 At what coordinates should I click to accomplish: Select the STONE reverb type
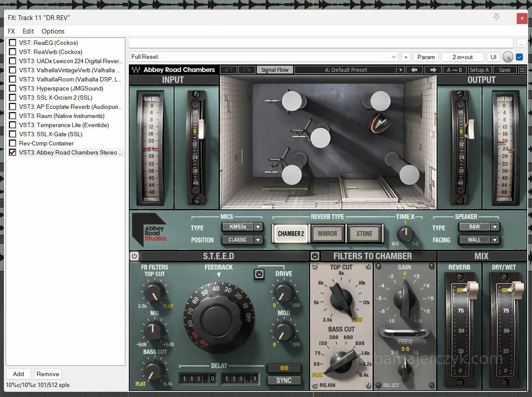pyautogui.click(x=364, y=234)
